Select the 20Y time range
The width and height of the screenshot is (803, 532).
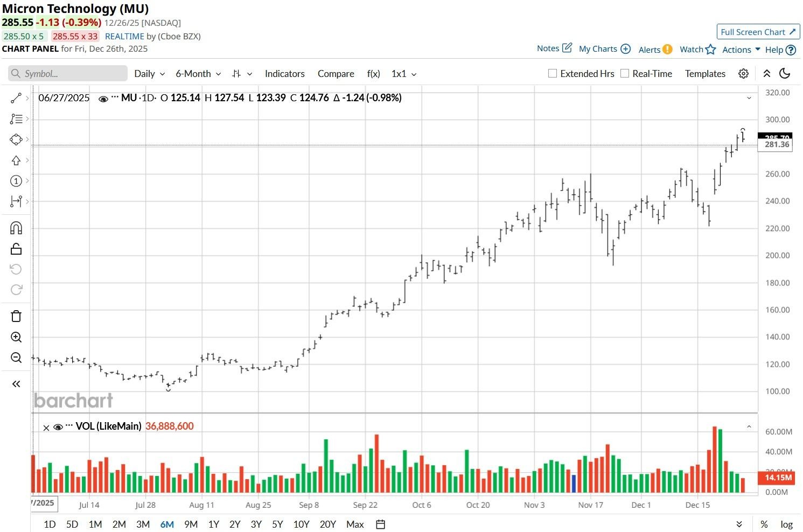click(x=327, y=524)
